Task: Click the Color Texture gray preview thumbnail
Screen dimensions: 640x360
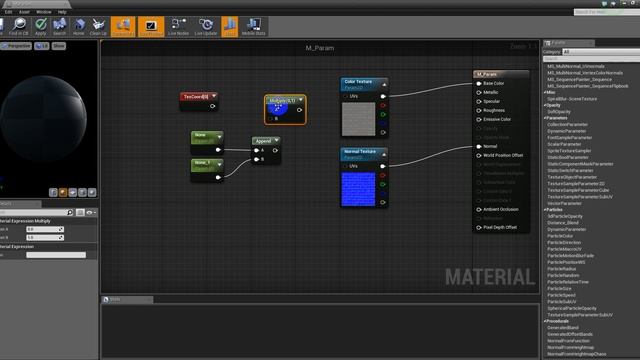Action: point(358,119)
